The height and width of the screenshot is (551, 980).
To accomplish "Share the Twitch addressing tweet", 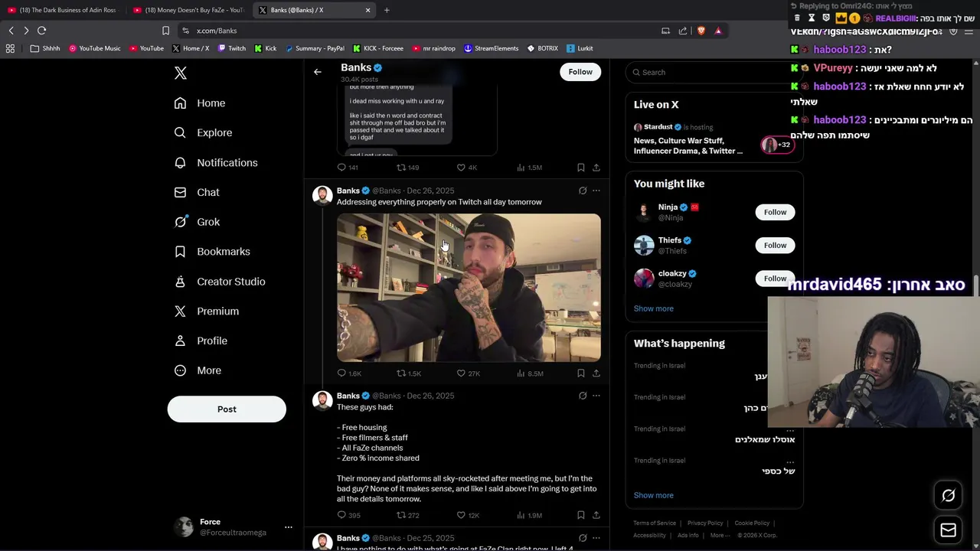I will coord(596,373).
